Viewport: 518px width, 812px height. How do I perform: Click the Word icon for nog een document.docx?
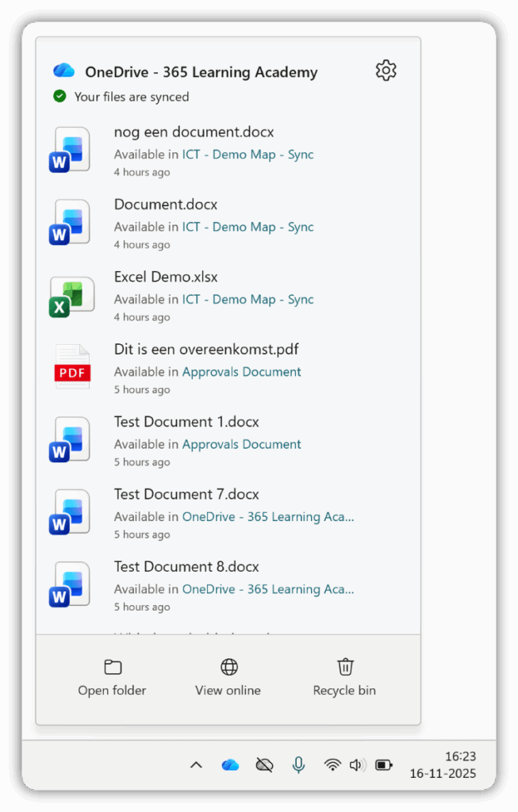[70, 149]
